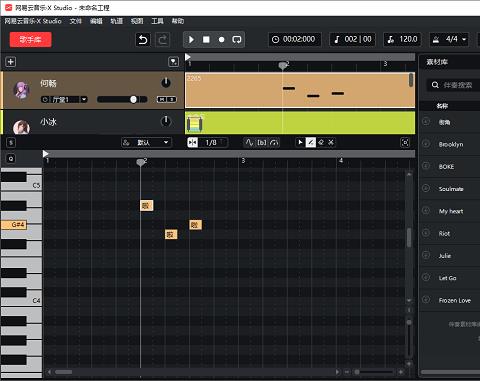Preview the Riot accompaniment play icon
The image size is (480, 381).
(x=426, y=233)
